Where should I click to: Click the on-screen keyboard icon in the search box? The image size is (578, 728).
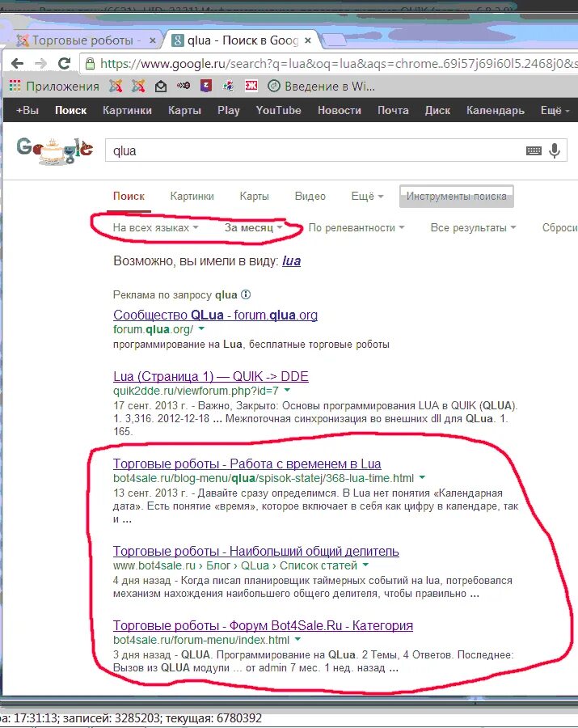pyautogui.click(x=534, y=150)
